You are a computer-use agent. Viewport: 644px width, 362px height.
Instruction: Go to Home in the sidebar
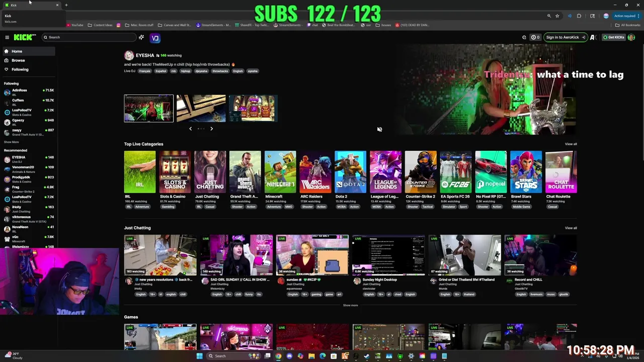tap(28, 51)
